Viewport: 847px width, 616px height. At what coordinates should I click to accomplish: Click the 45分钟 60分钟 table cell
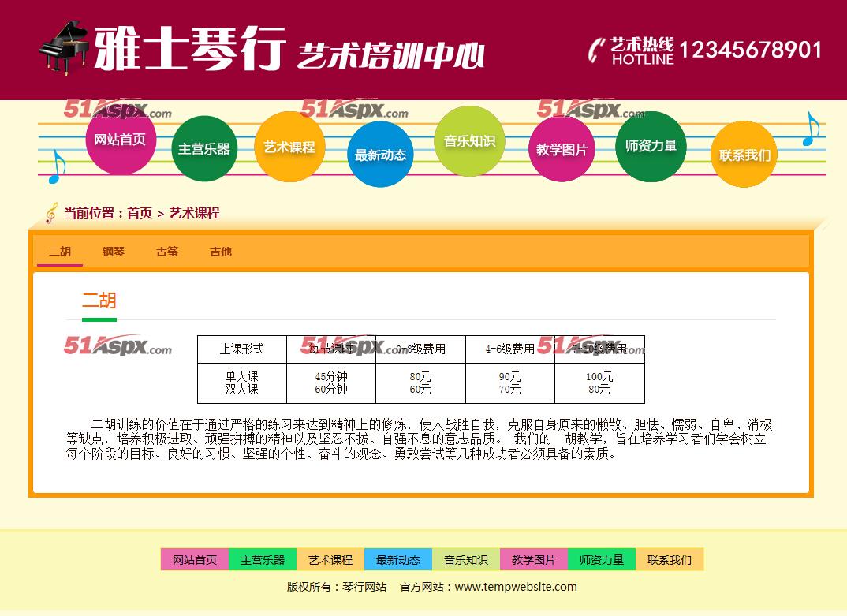[x=331, y=383]
